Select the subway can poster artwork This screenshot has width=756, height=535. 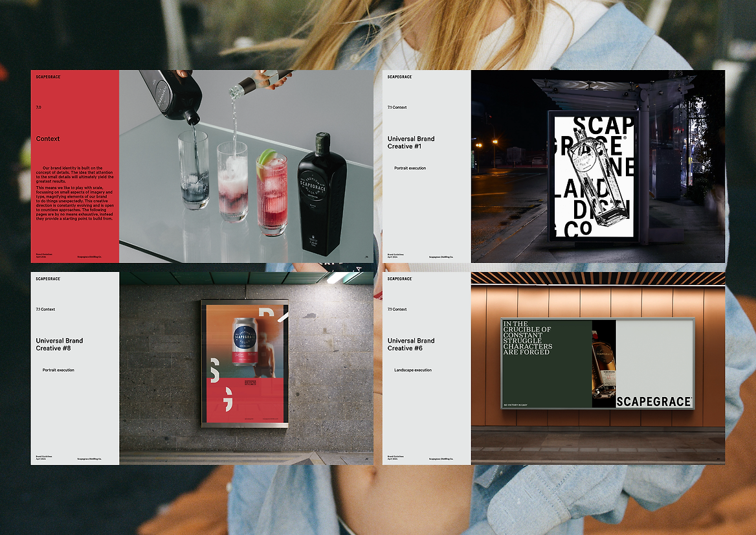[244, 363]
